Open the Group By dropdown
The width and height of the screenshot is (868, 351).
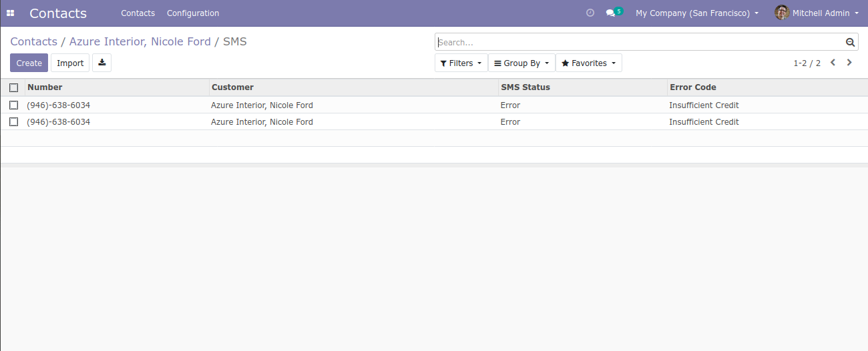[521, 63]
